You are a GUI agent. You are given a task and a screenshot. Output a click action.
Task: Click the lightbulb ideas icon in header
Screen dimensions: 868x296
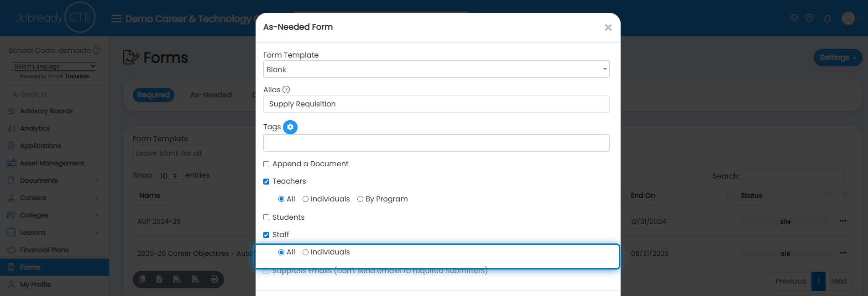pyautogui.click(x=794, y=18)
